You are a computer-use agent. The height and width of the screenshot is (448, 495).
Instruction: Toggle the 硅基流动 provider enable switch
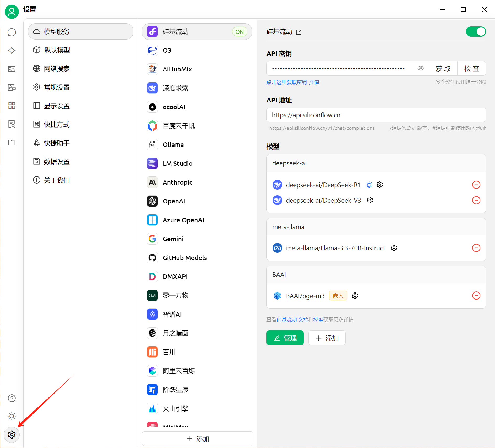click(x=476, y=32)
